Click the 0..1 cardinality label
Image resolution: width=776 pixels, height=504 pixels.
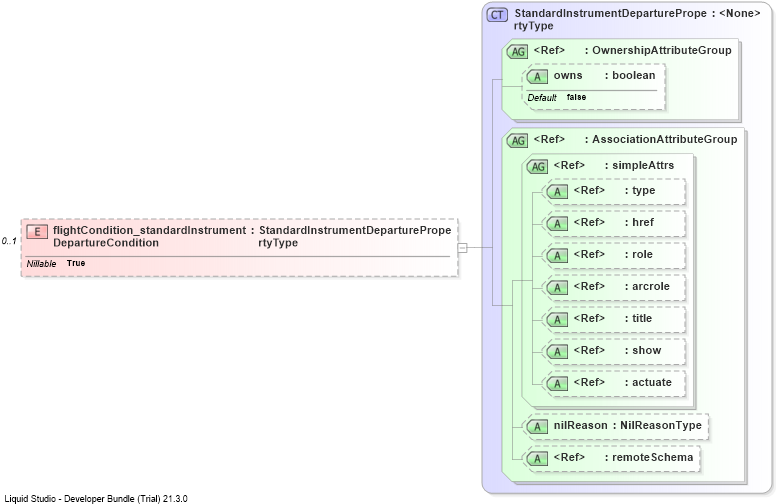coord(9,241)
